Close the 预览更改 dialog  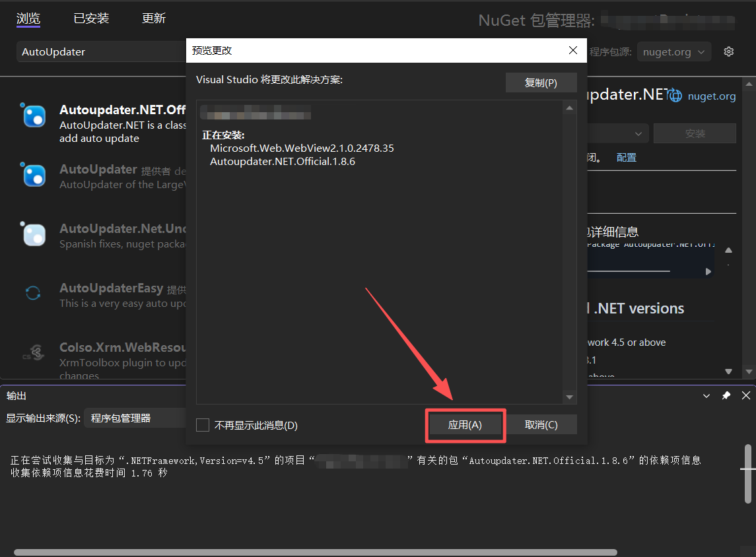(x=573, y=50)
